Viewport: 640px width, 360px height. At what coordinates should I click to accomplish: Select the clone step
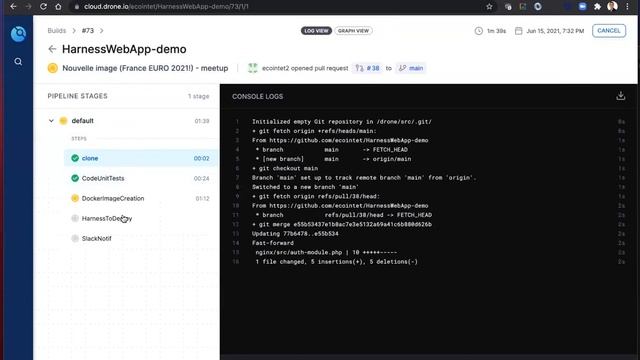(141, 158)
